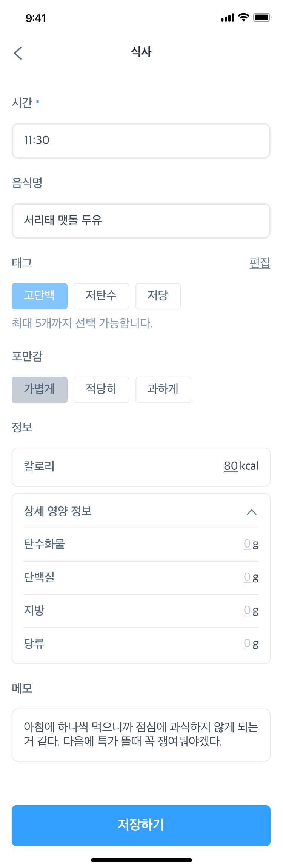
Task: Choose 가볍게 fullness option
Action: pyautogui.click(x=40, y=389)
